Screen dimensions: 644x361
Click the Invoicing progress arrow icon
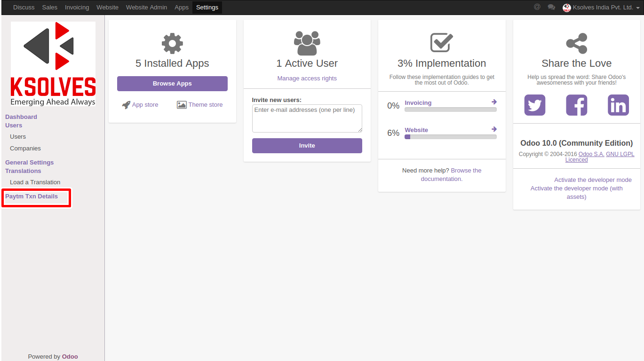click(494, 102)
